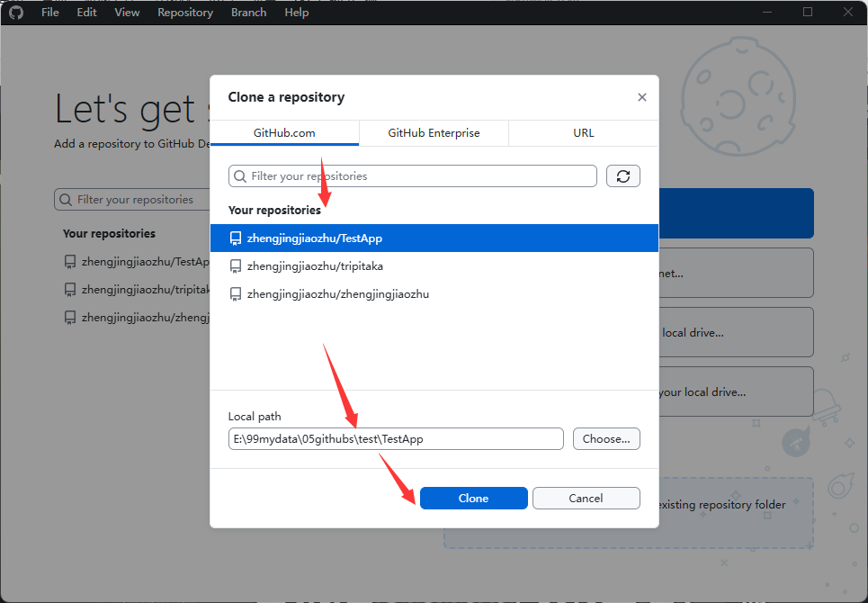
Task: Click the magnifier icon in dialog filter
Action: tap(240, 176)
